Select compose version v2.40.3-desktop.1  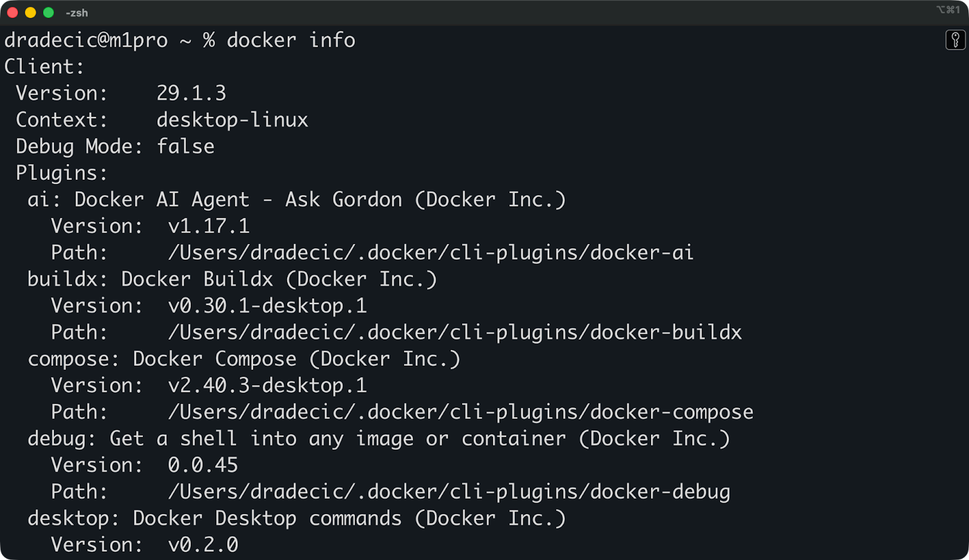pos(266,385)
